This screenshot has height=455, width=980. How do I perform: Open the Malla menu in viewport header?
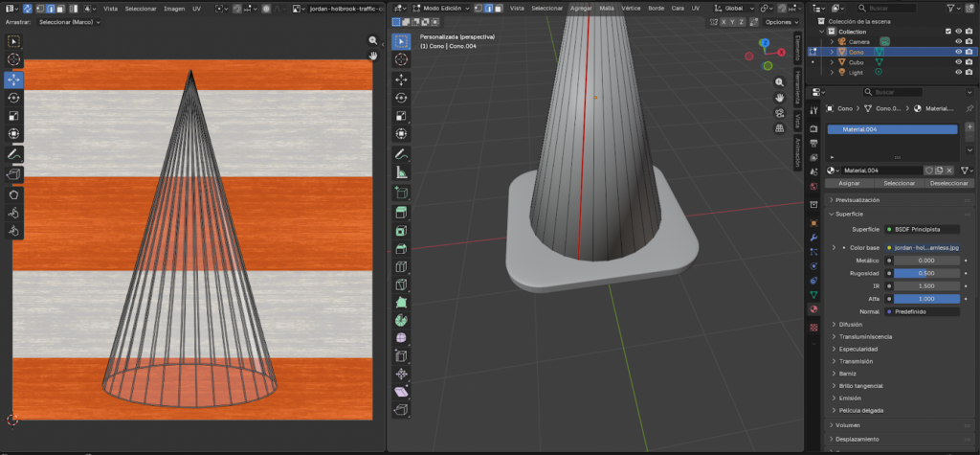[x=607, y=8]
